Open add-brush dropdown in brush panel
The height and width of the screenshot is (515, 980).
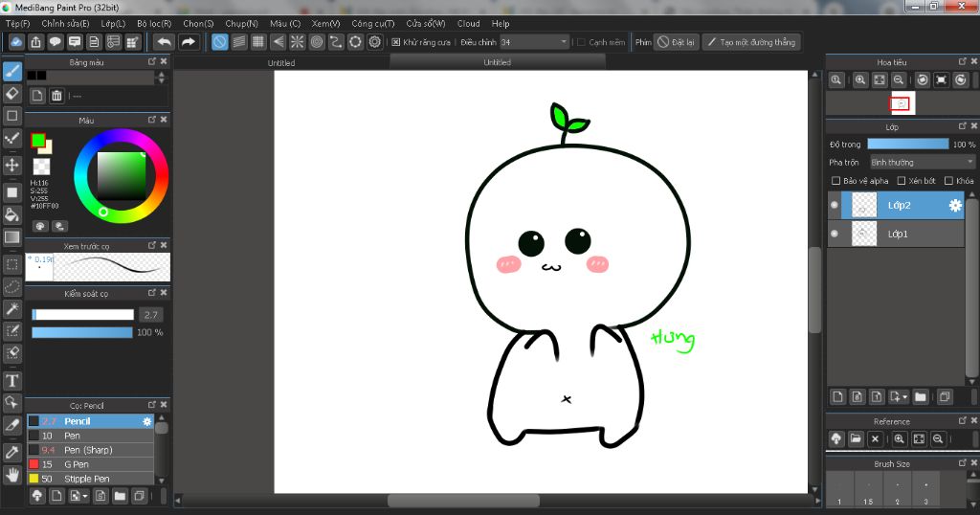(x=78, y=496)
